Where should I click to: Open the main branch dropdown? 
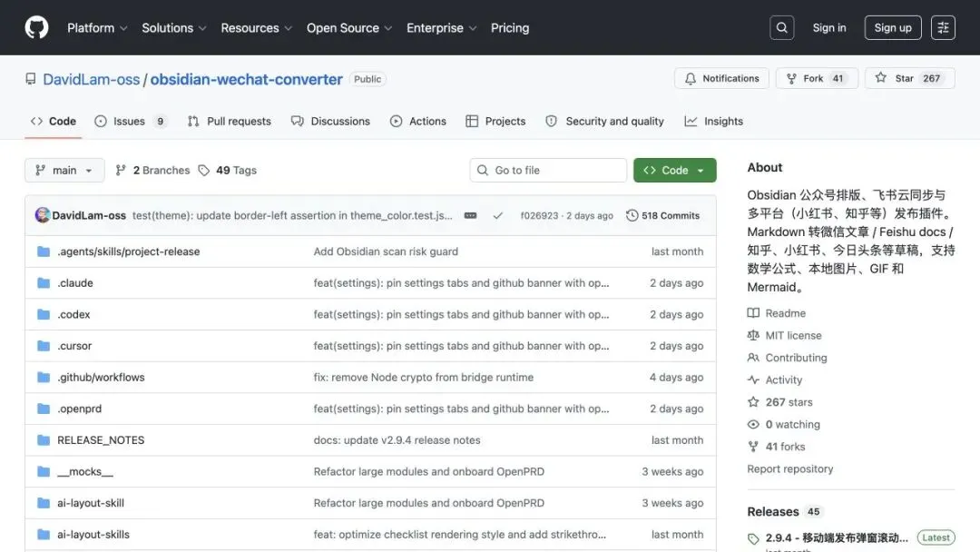[64, 170]
